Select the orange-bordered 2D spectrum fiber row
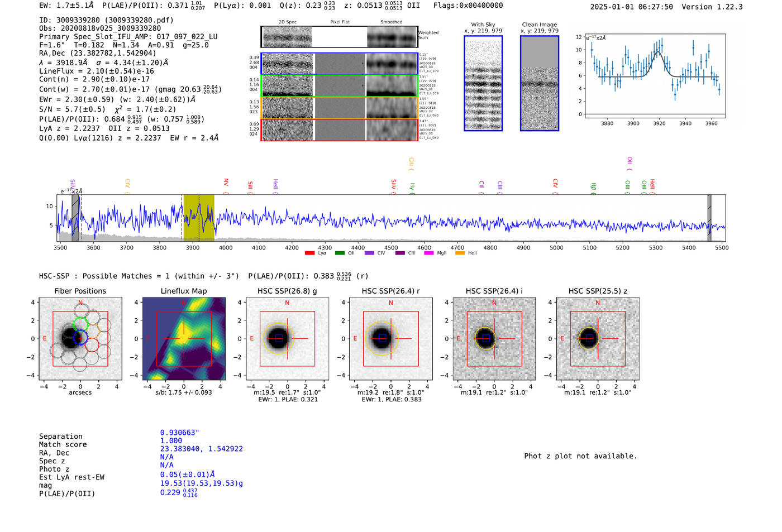The width and height of the screenshot is (782, 532). (340, 108)
